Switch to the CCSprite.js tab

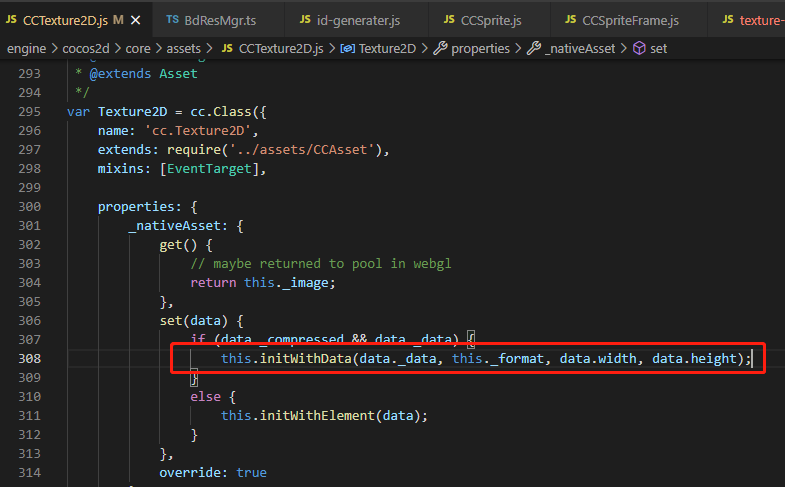[x=489, y=20]
